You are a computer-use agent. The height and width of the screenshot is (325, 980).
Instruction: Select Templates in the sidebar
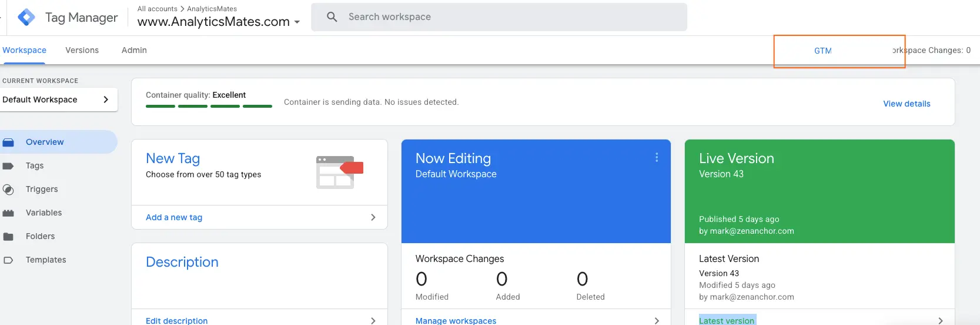(x=46, y=260)
